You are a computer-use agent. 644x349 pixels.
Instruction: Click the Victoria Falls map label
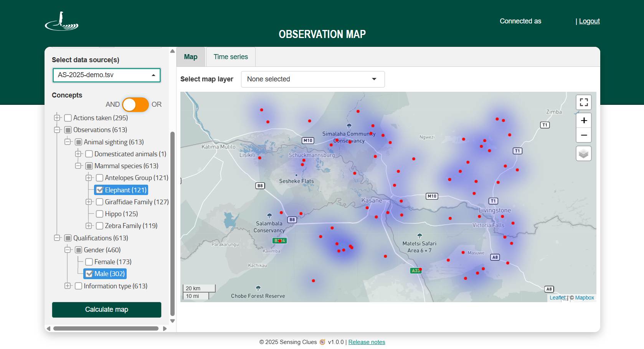(488, 225)
